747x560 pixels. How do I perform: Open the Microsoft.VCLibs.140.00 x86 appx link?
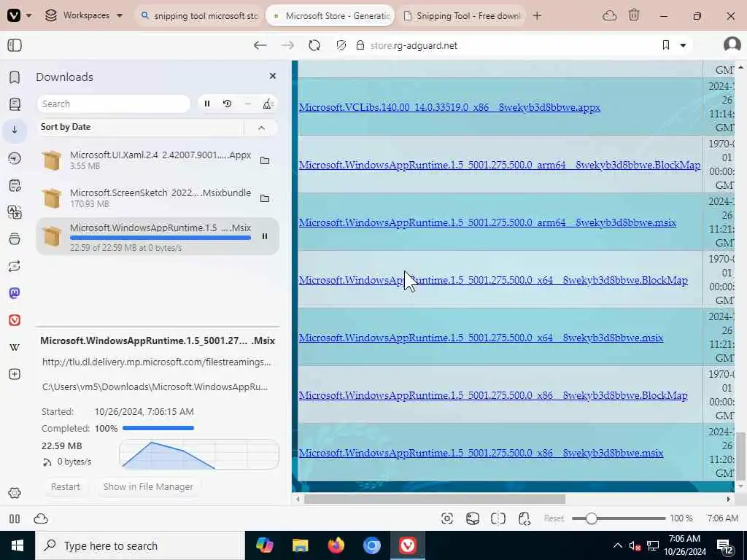pyautogui.click(x=449, y=107)
